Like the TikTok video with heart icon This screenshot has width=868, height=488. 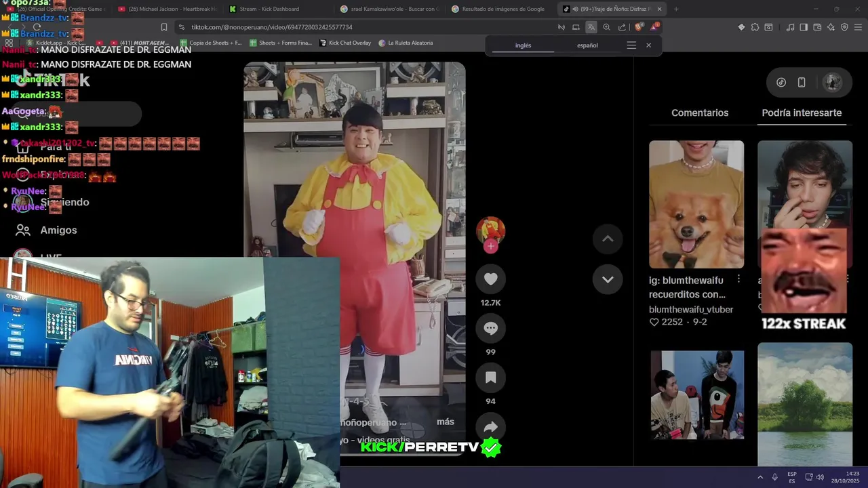(x=491, y=279)
